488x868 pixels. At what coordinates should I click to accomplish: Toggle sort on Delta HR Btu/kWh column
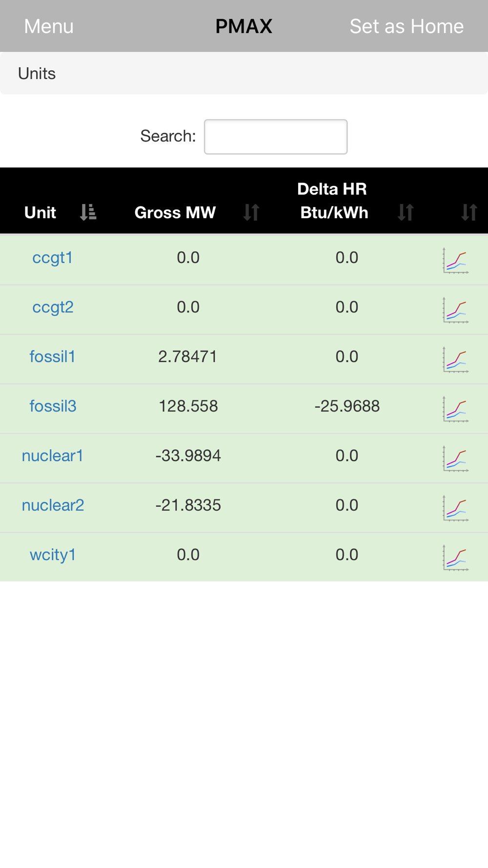point(406,212)
